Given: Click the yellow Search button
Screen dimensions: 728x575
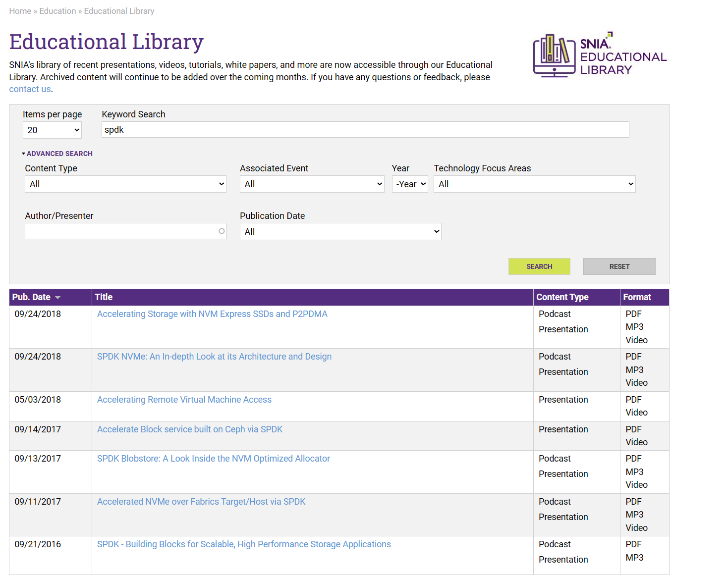Looking at the screenshot, I should (539, 266).
